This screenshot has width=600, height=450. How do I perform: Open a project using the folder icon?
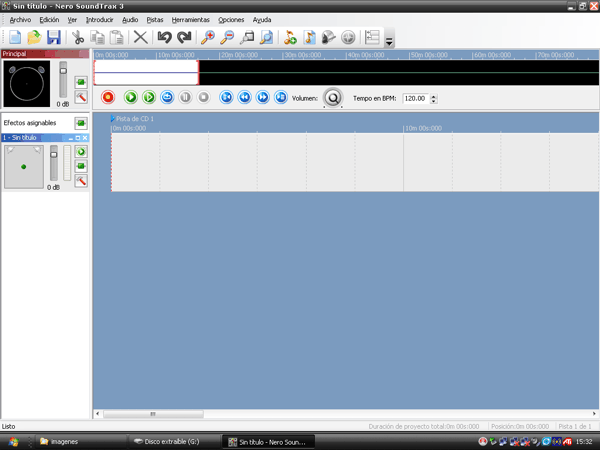[x=34, y=38]
